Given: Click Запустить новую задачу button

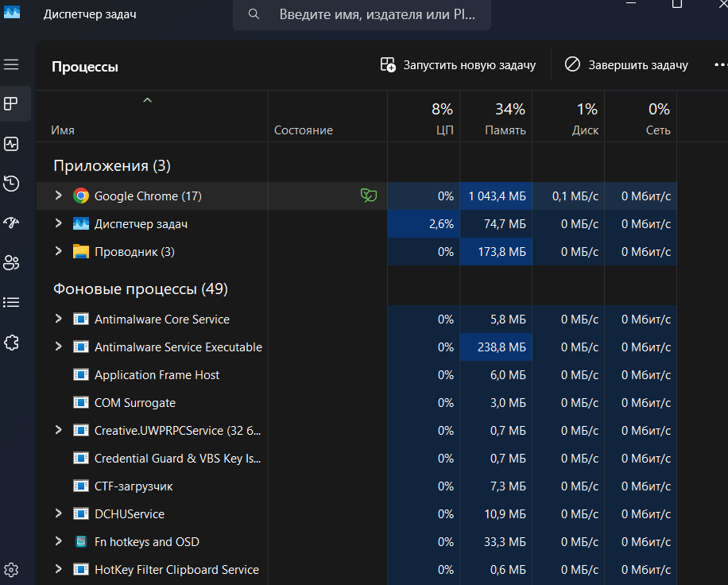Looking at the screenshot, I should [458, 65].
